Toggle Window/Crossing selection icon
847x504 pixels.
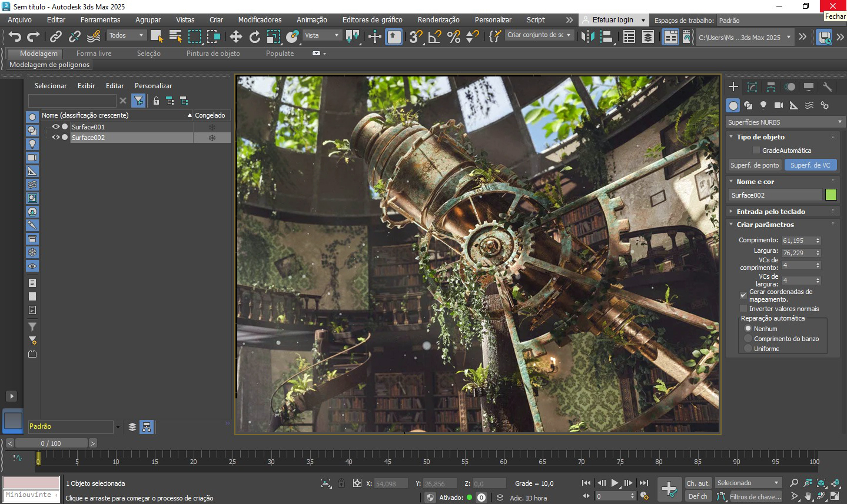pyautogui.click(x=214, y=36)
